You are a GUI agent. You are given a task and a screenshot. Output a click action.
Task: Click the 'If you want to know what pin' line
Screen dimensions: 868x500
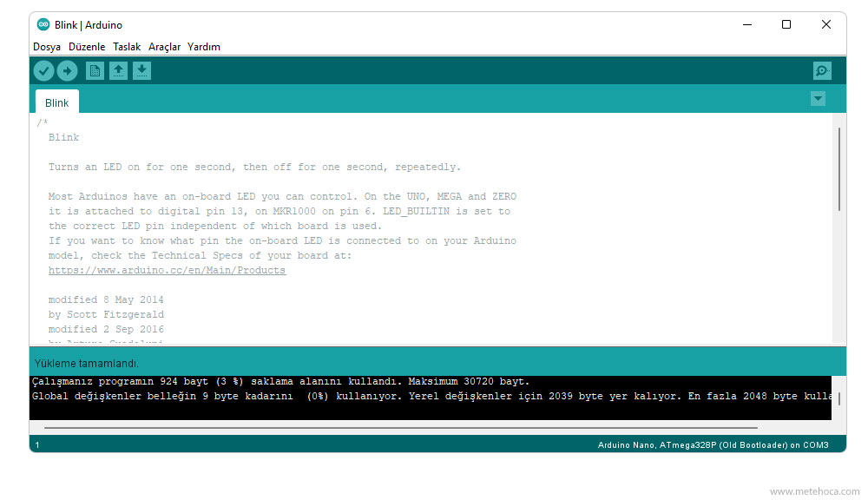click(282, 240)
